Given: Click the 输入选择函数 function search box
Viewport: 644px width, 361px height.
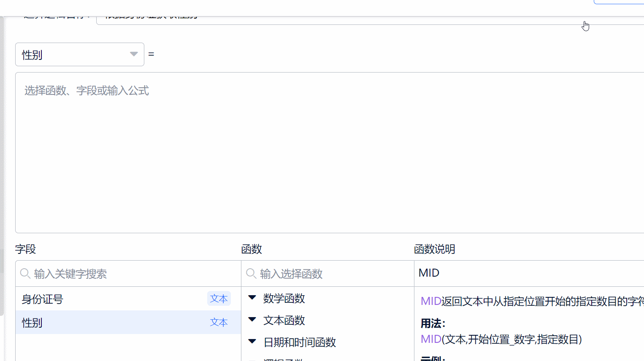Looking at the screenshot, I should click(x=333, y=274).
